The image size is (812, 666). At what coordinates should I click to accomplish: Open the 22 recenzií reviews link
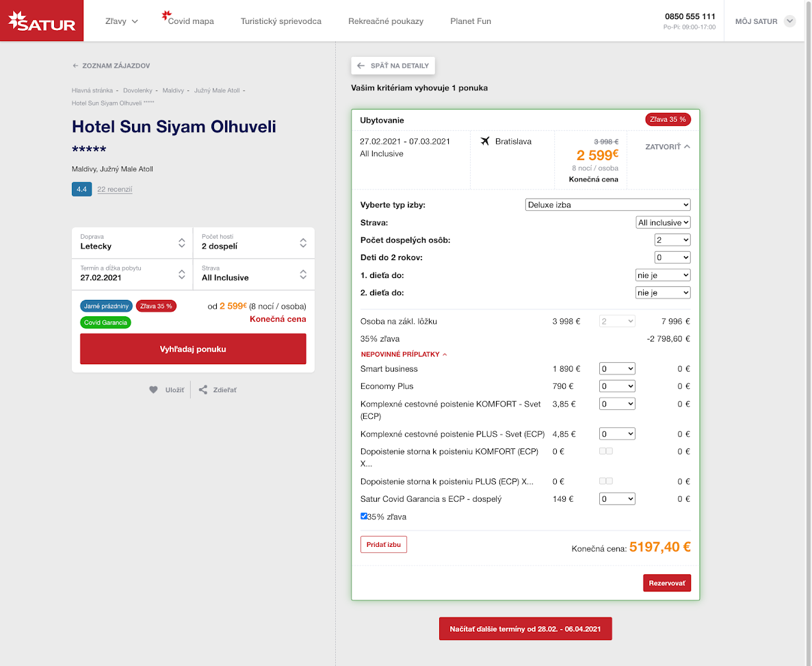pyautogui.click(x=114, y=190)
